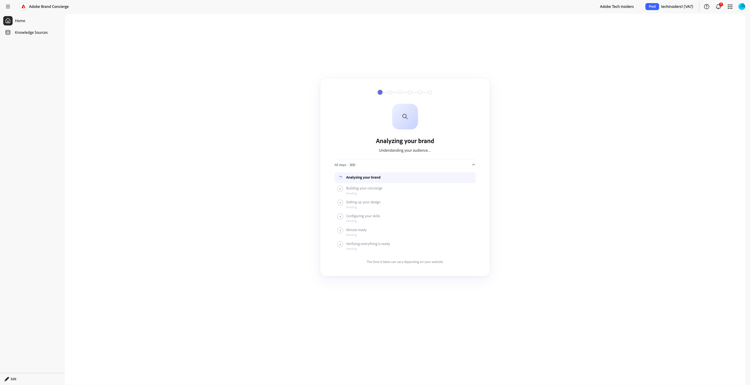This screenshot has height=385, width=750.
Task: Click the Almost ready step text
Action: point(356,230)
